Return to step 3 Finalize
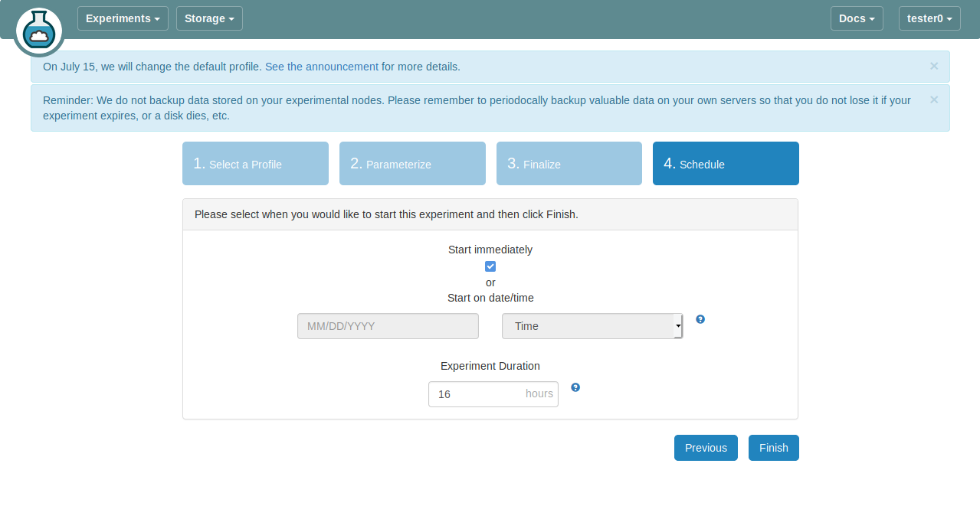Viewport: 980px width, 519px height. (569, 164)
